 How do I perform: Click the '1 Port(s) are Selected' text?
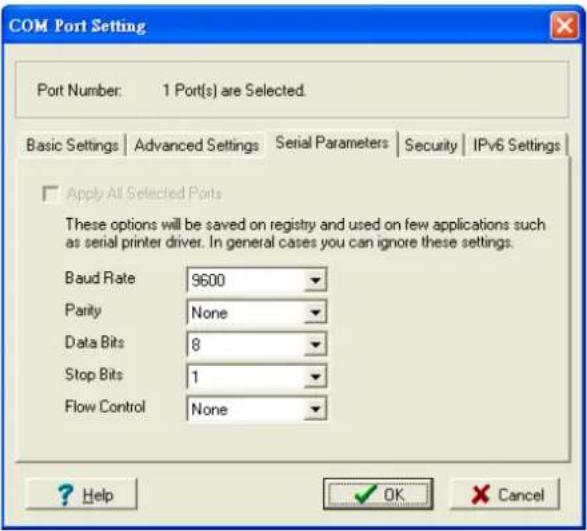tap(234, 90)
